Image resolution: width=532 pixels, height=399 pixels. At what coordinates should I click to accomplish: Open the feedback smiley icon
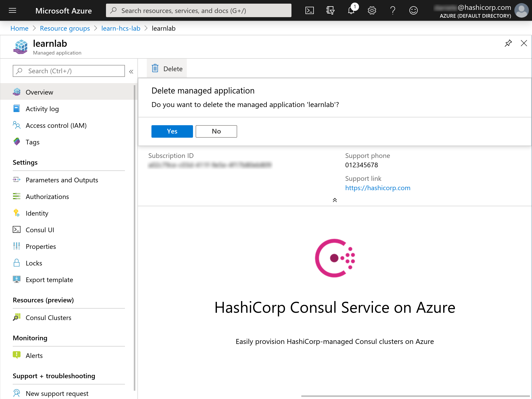[x=413, y=11]
